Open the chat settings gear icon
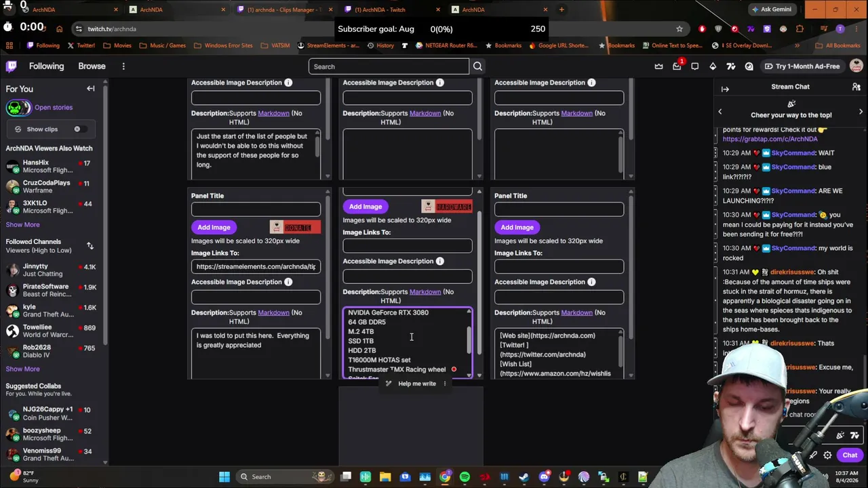The height and width of the screenshot is (488, 868). 827,455
